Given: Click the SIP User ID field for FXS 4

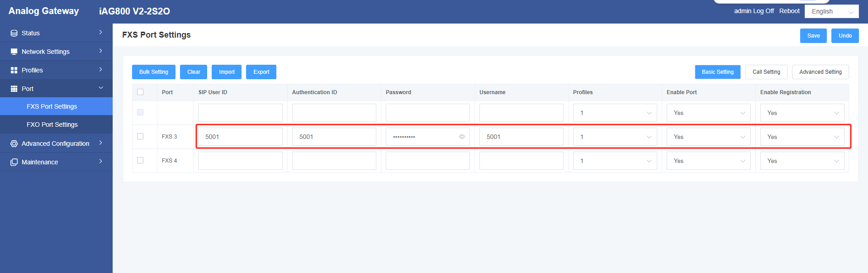Looking at the screenshot, I should 240,161.
